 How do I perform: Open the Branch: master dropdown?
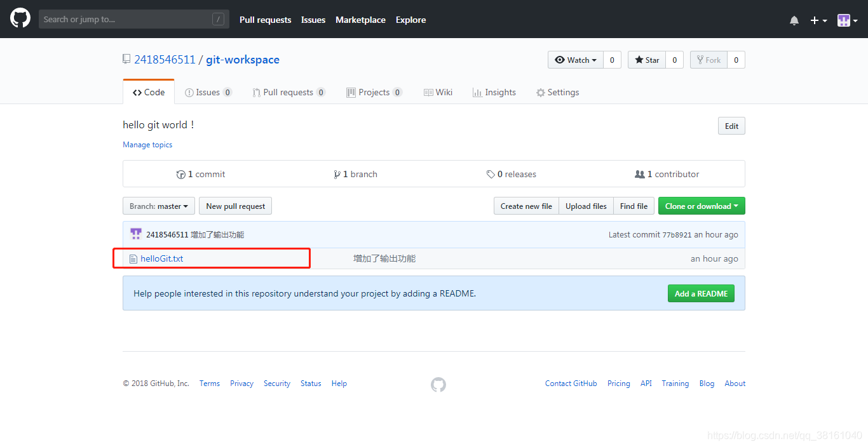point(159,206)
